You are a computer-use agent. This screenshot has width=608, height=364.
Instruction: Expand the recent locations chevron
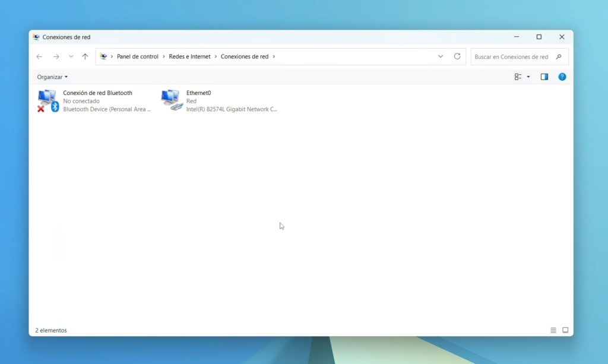point(71,57)
